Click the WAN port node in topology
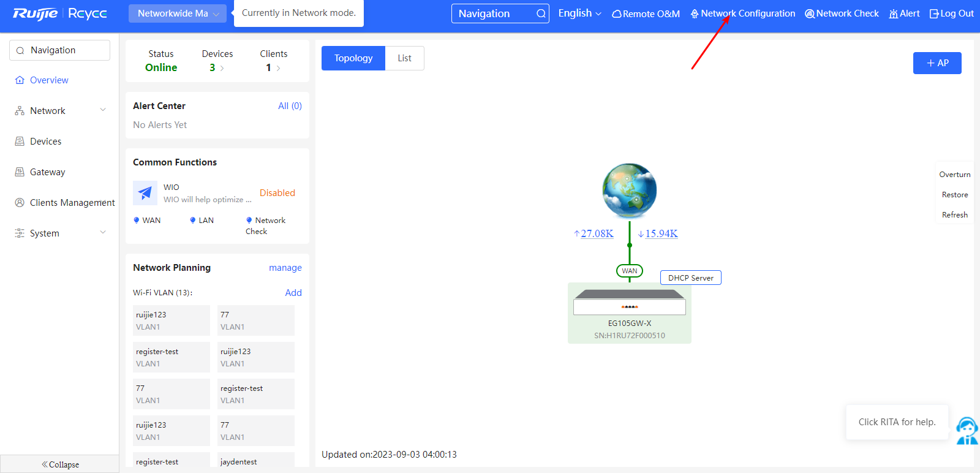Image resolution: width=980 pixels, height=473 pixels. (x=629, y=271)
